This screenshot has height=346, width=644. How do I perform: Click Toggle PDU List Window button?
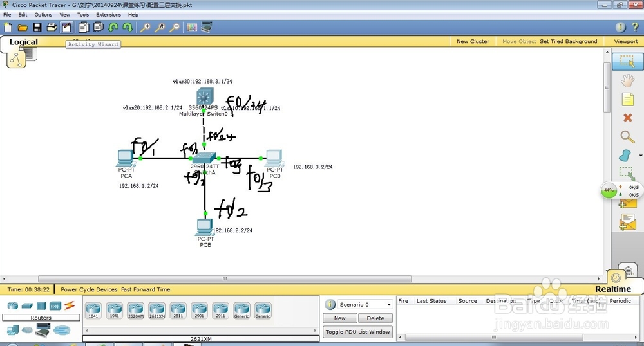click(357, 332)
